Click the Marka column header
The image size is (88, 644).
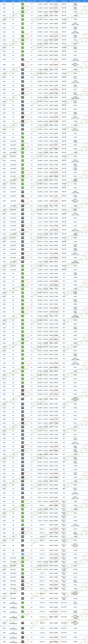point(4,1)
